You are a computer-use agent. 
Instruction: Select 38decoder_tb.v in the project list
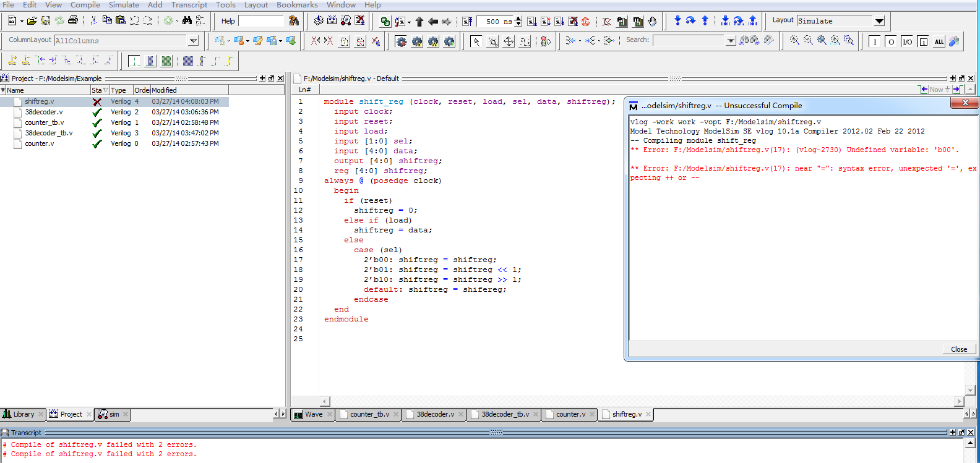[48, 133]
